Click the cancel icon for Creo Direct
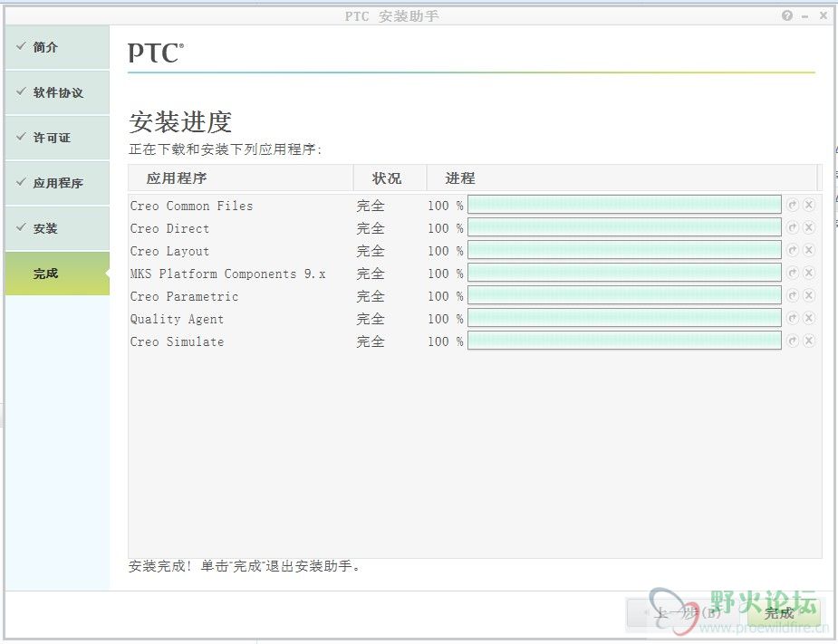 [x=809, y=227]
